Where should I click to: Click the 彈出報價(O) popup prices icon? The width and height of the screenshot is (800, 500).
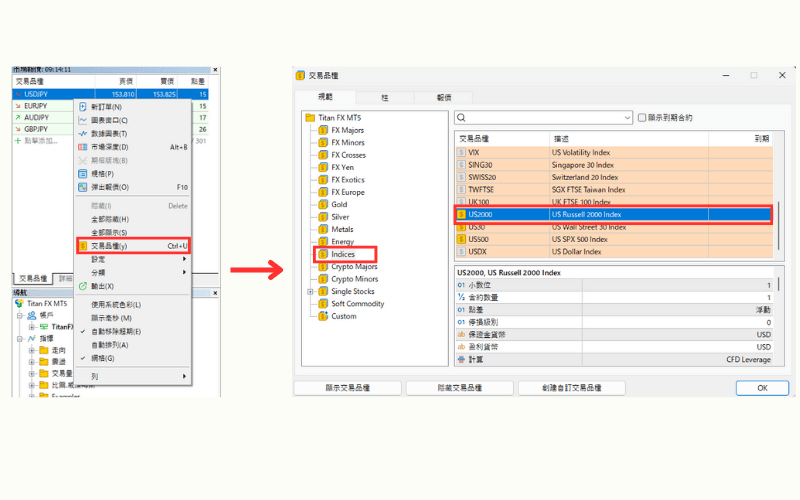pos(83,187)
